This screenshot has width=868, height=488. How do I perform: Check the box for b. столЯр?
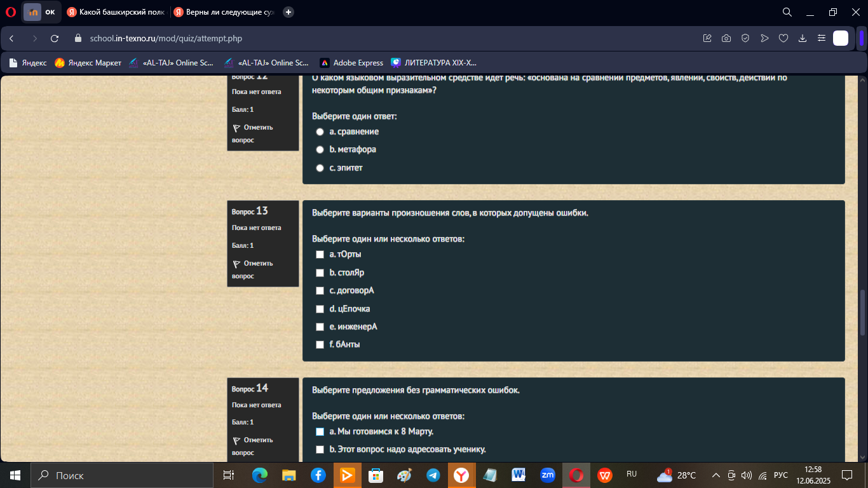[320, 273]
